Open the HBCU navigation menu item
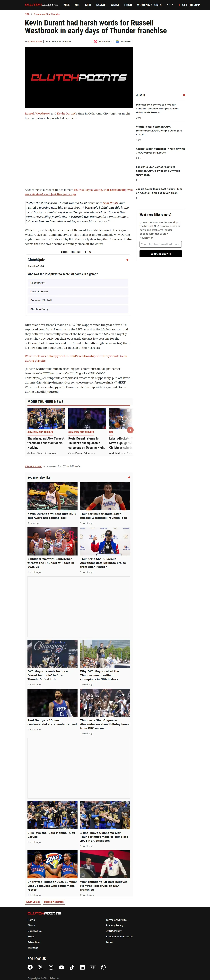 [128, 5]
